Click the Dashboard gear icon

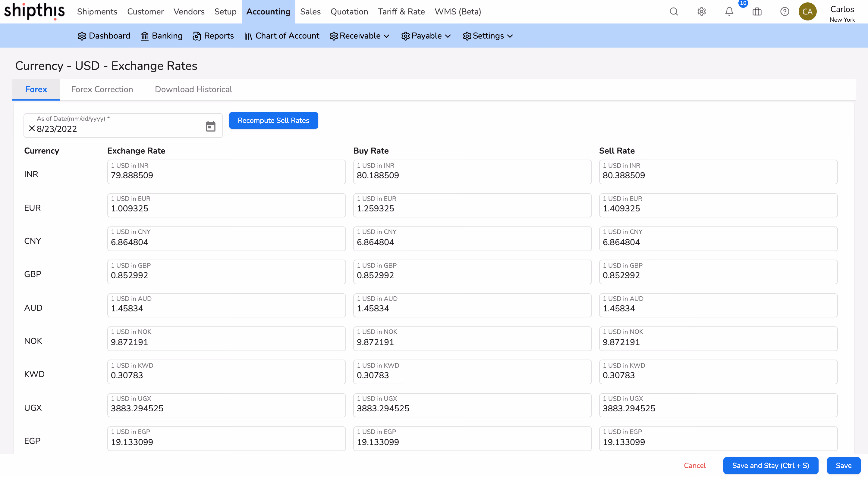click(82, 36)
